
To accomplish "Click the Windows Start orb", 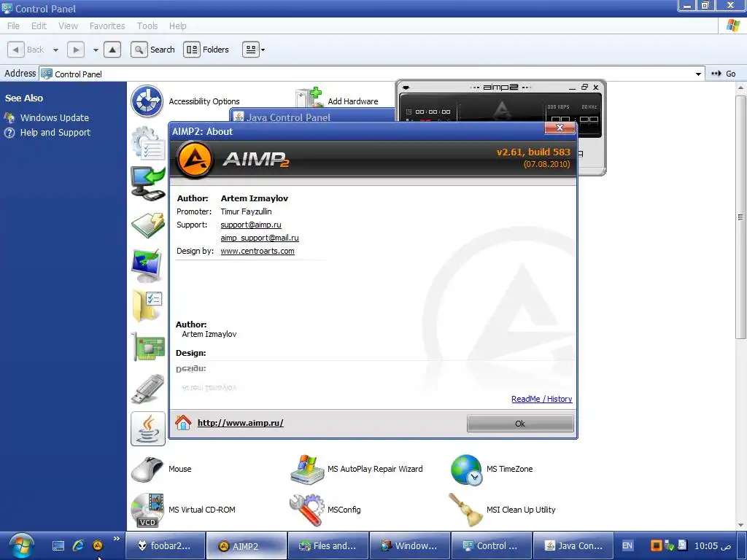I will pyautogui.click(x=21, y=545).
